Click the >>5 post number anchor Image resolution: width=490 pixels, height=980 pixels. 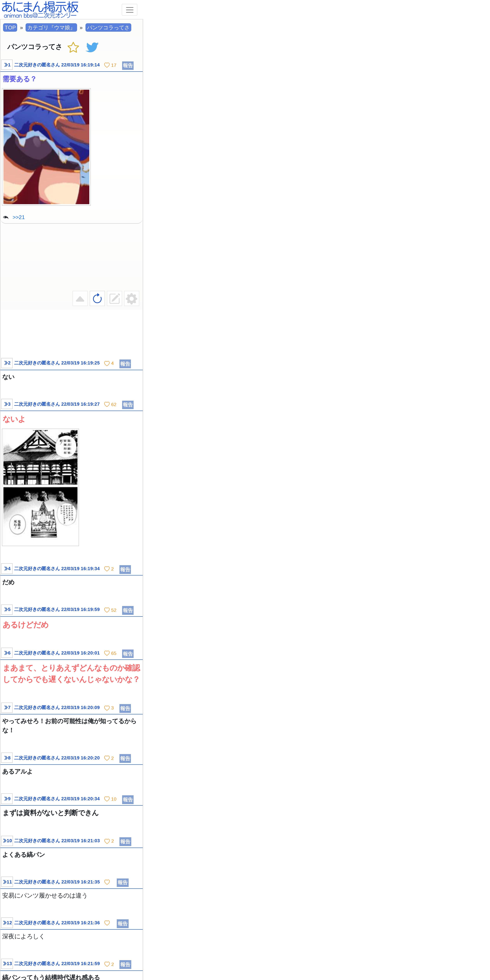7,609
